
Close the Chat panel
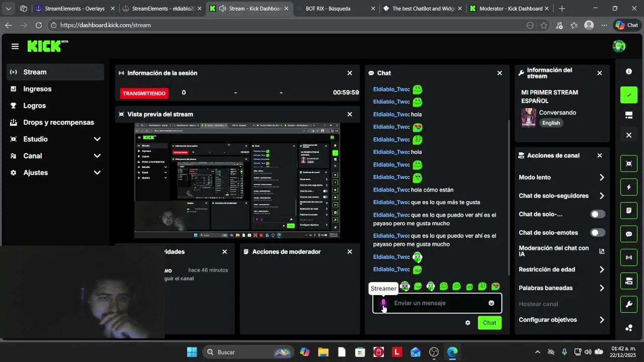pyautogui.click(x=500, y=73)
